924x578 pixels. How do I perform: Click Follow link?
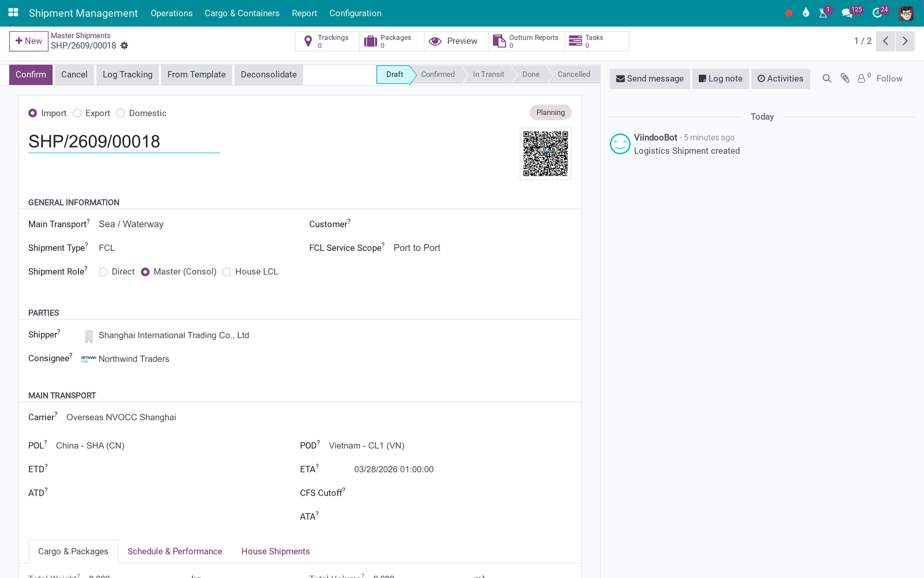pos(889,79)
